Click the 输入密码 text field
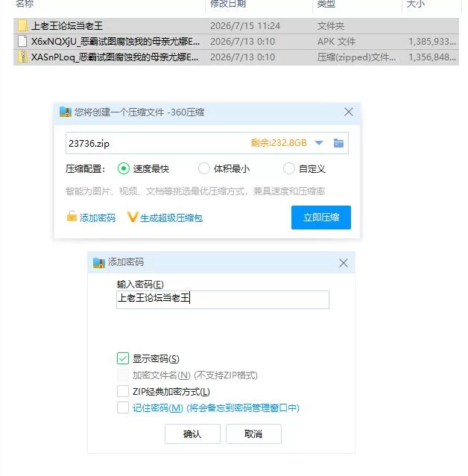 [223, 299]
